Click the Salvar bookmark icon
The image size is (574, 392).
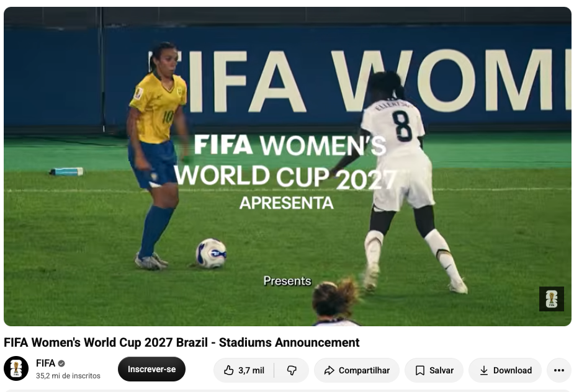click(420, 370)
